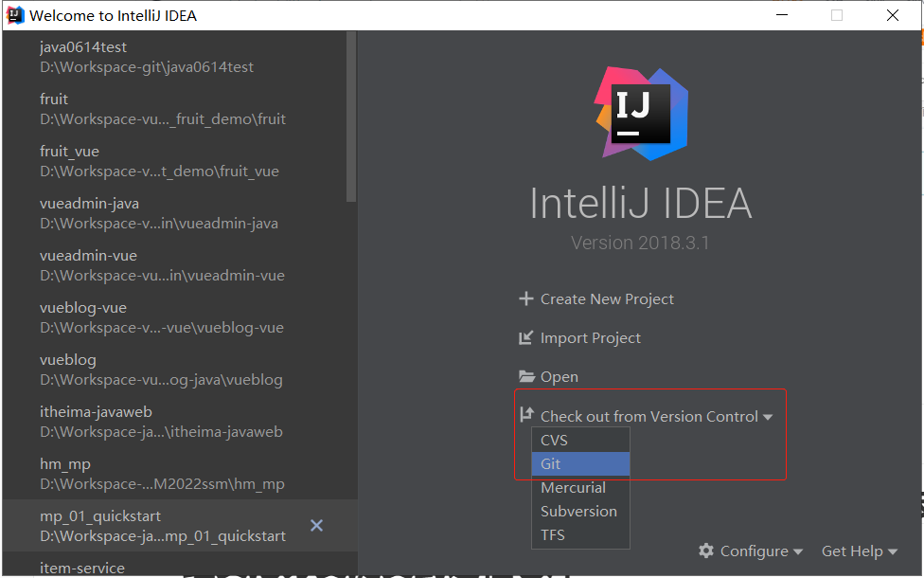Pick TFS in the version control menu
This screenshot has height=578, width=924.
[x=553, y=534]
